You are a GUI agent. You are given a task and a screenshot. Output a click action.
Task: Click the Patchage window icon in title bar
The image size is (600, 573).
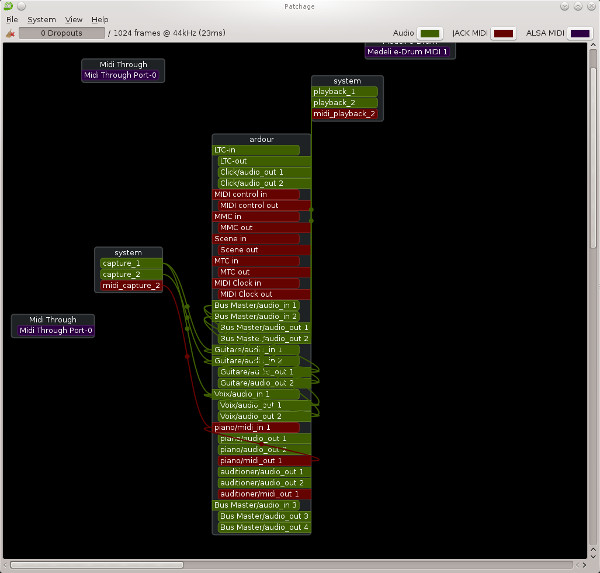coord(8,7)
